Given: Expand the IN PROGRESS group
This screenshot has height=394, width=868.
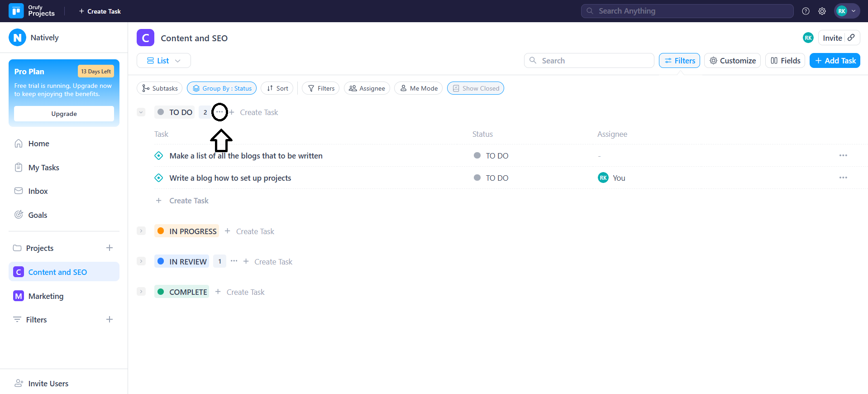Looking at the screenshot, I should point(141,231).
